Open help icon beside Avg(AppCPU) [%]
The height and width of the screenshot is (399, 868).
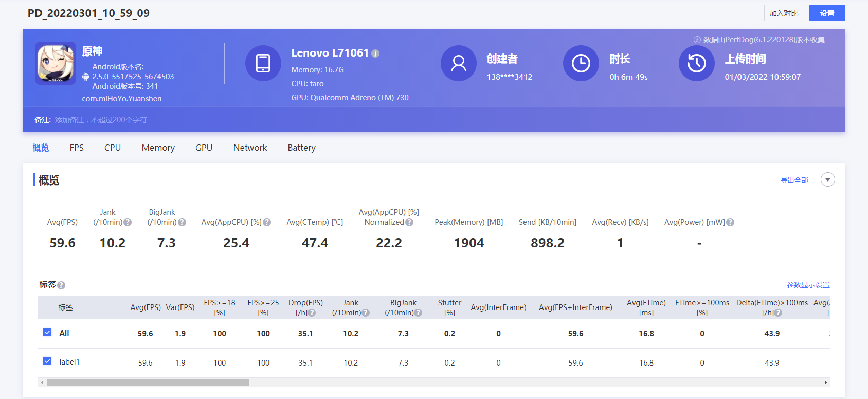(267, 222)
